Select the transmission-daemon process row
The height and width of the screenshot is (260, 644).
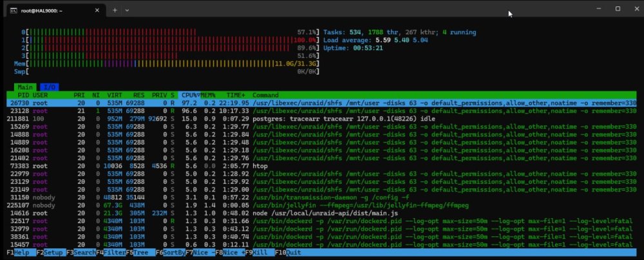tap(322, 197)
